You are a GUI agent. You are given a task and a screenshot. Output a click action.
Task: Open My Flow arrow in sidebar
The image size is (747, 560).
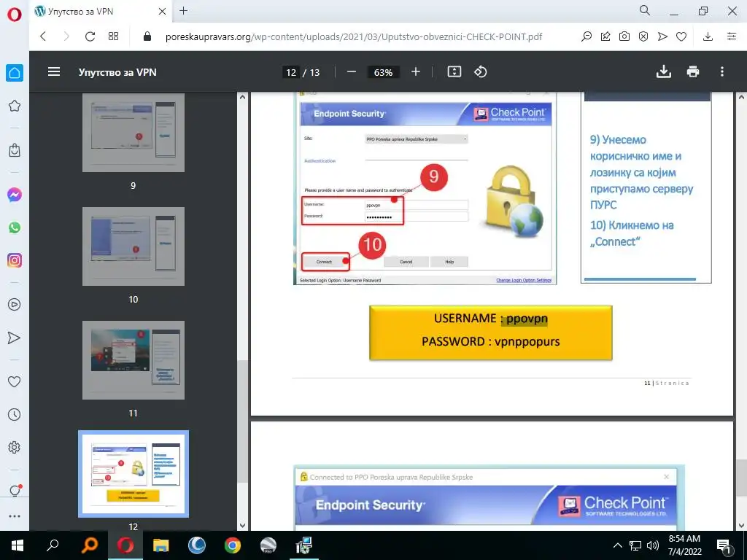pyautogui.click(x=15, y=338)
